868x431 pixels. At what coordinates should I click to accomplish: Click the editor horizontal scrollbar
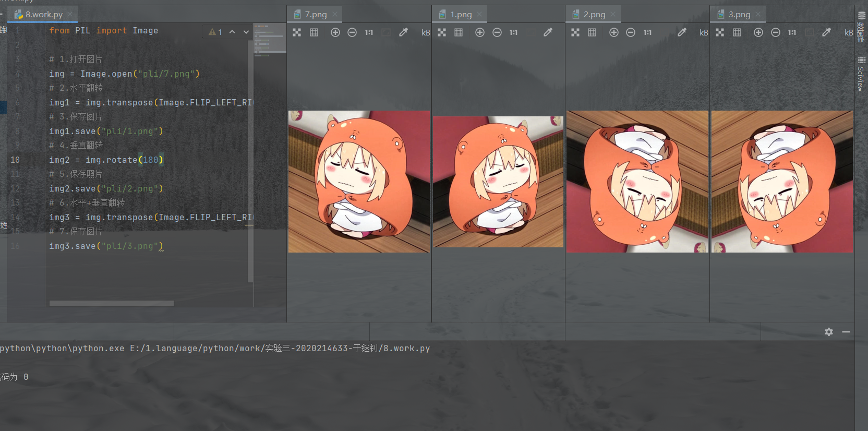click(112, 303)
